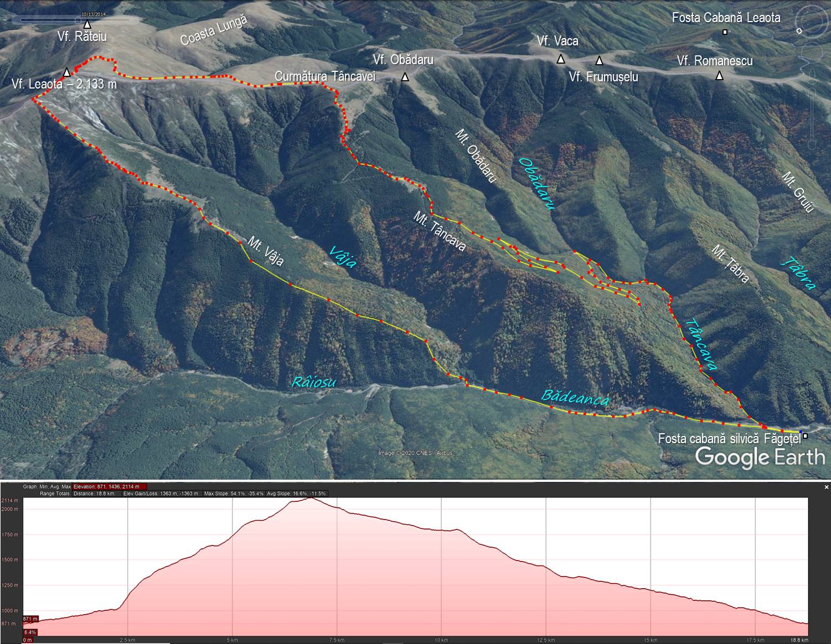Image resolution: width=831 pixels, height=644 pixels.
Task: Click the compass north N indicator
Action: [x=799, y=32]
